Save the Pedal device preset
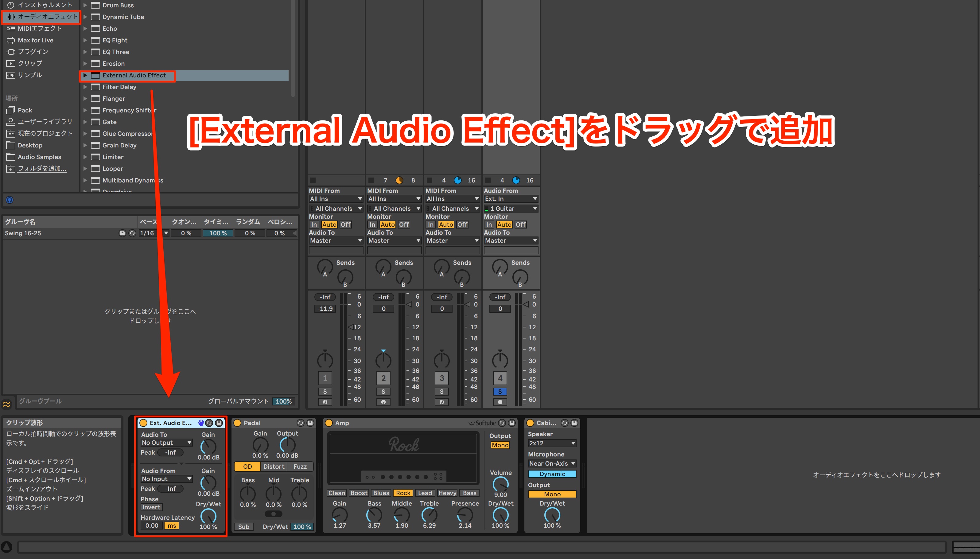The image size is (980, 559). pyautogui.click(x=310, y=423)
